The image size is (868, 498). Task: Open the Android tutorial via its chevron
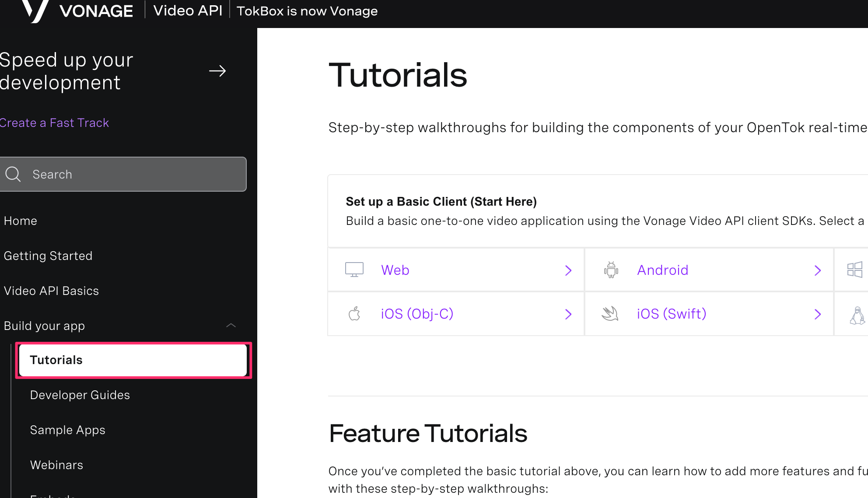coord(818,270)
